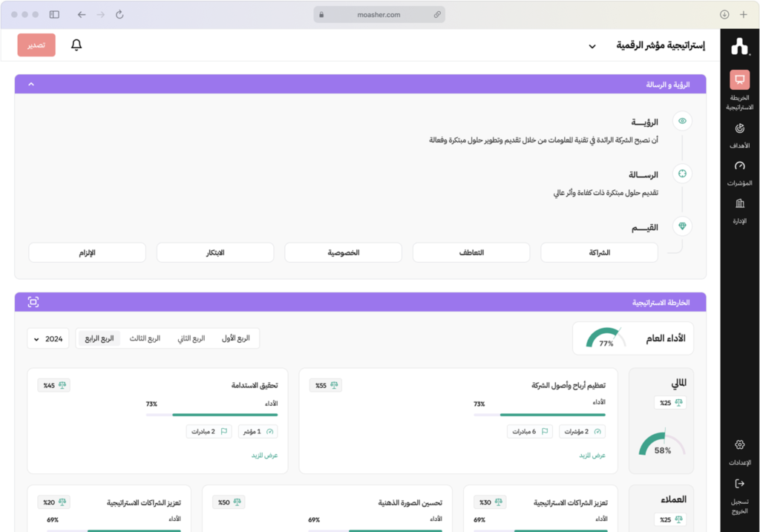Open الإدارة building icon in sidebar

(740, 203)
